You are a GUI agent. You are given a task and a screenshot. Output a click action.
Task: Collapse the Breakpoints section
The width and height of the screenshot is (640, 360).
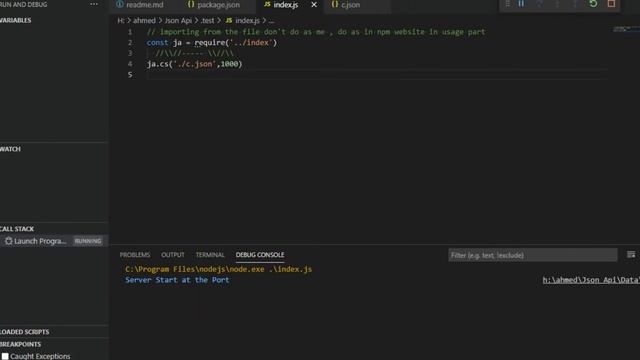point(20,344)
